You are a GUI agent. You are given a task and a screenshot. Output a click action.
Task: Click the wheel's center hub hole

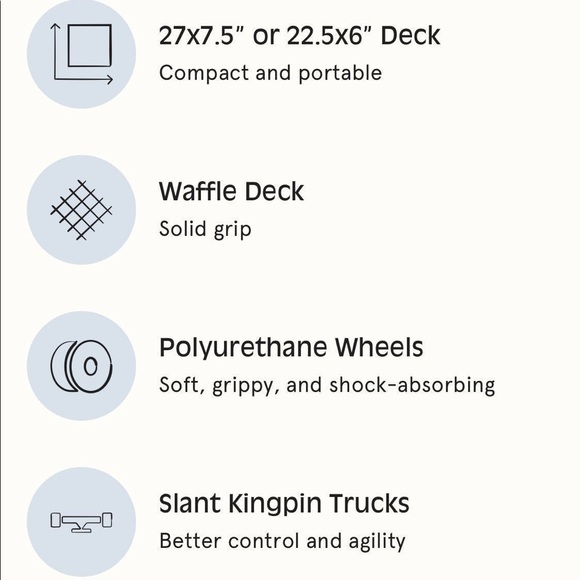(91, 366)
